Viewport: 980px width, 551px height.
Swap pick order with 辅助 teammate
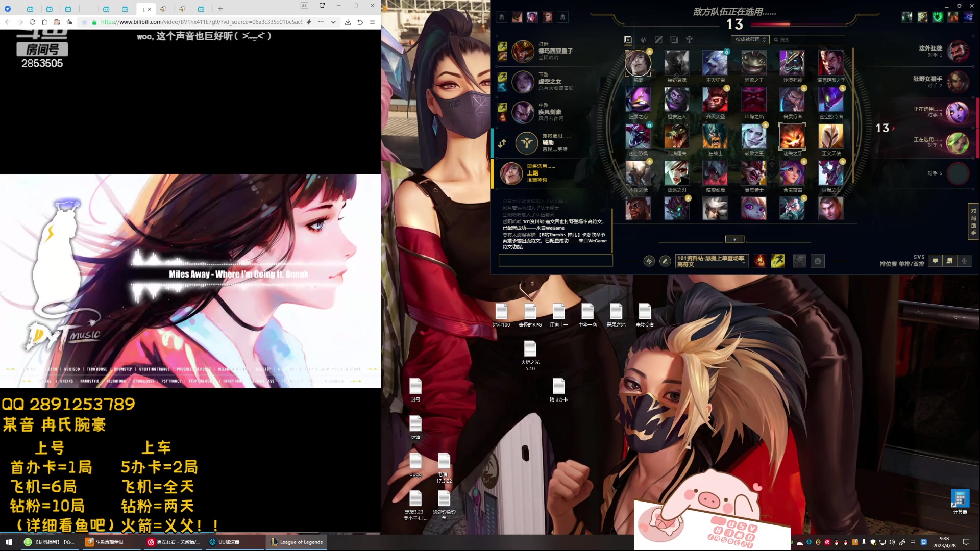[x=502, y=143]
